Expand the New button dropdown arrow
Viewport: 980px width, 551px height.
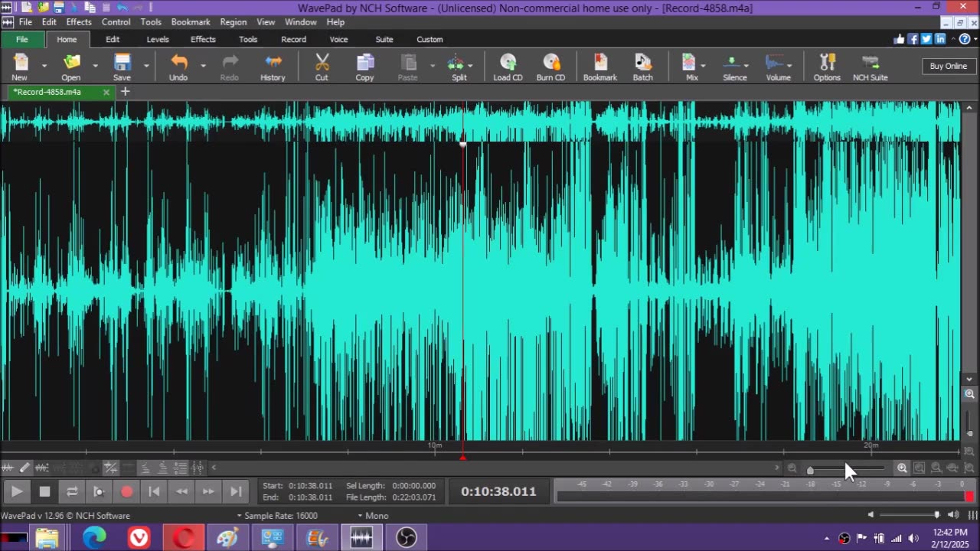tap(44, 66)
